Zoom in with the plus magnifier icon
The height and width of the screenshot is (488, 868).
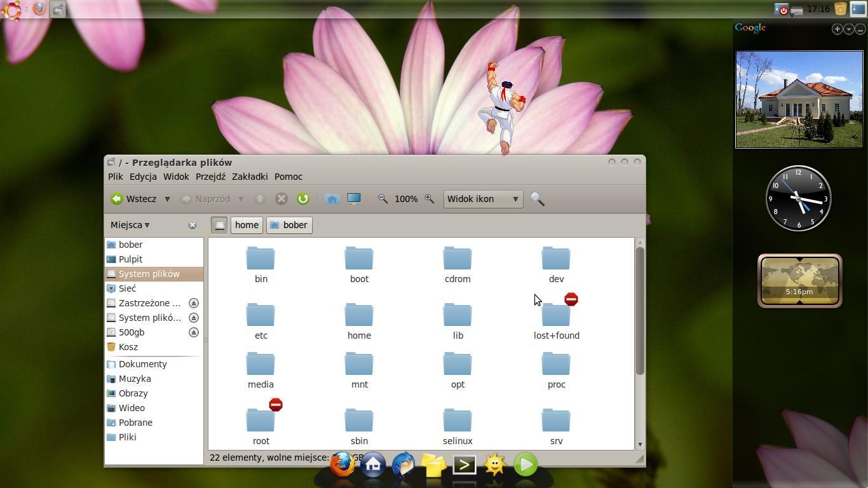[x=430, y=199]
